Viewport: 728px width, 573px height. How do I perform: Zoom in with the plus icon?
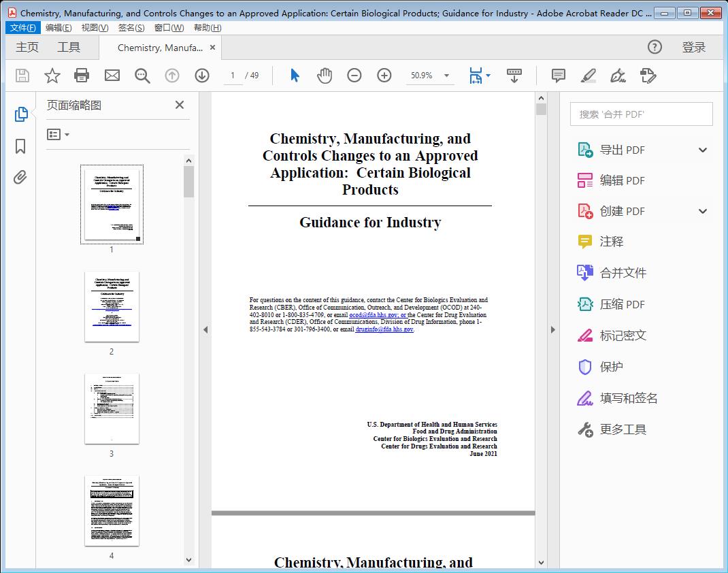(x=384, y=76)
